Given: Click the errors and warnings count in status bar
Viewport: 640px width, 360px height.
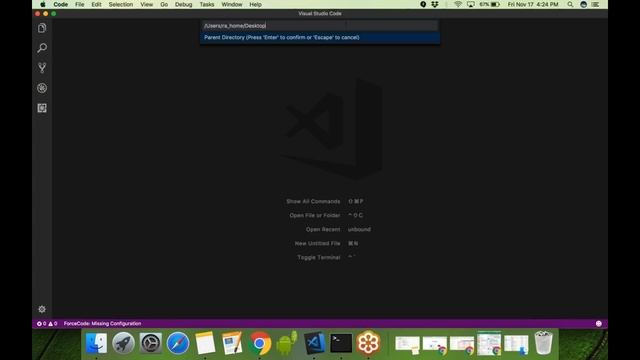Looking at the screenshot, I should click(x=47, y=323).
